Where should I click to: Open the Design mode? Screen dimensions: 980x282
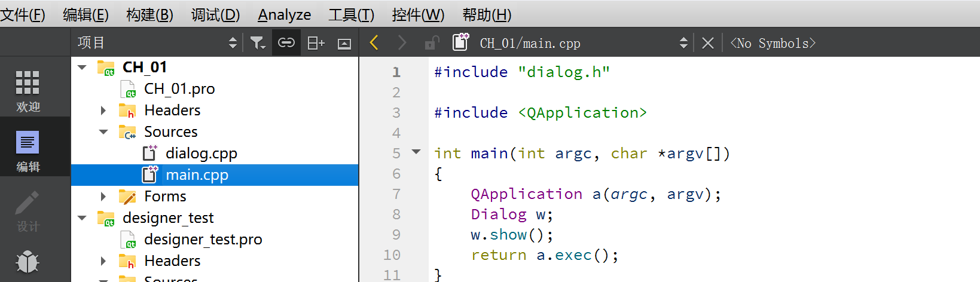28,211
